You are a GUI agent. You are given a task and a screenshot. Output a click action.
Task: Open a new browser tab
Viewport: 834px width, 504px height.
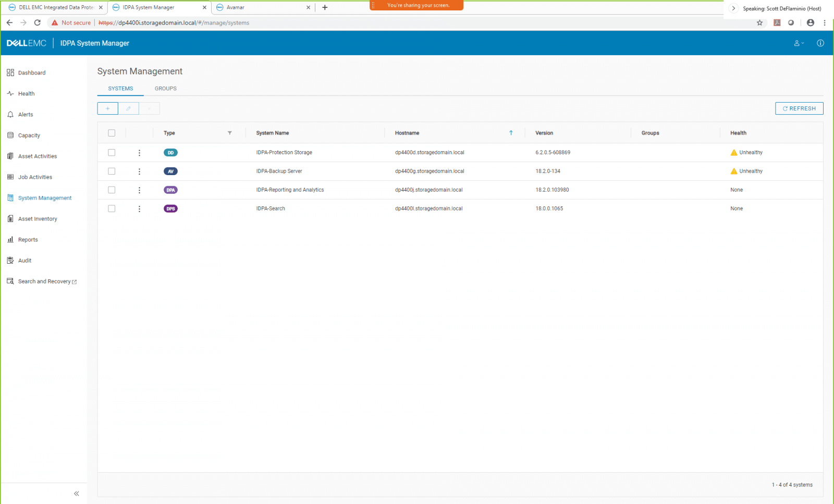[325, 7]
